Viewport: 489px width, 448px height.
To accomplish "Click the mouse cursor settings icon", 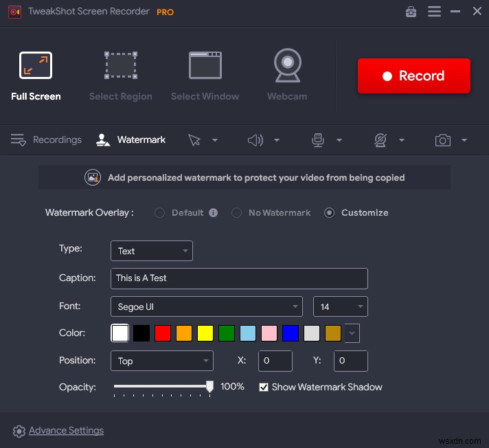I will click(x=194, y=140).
